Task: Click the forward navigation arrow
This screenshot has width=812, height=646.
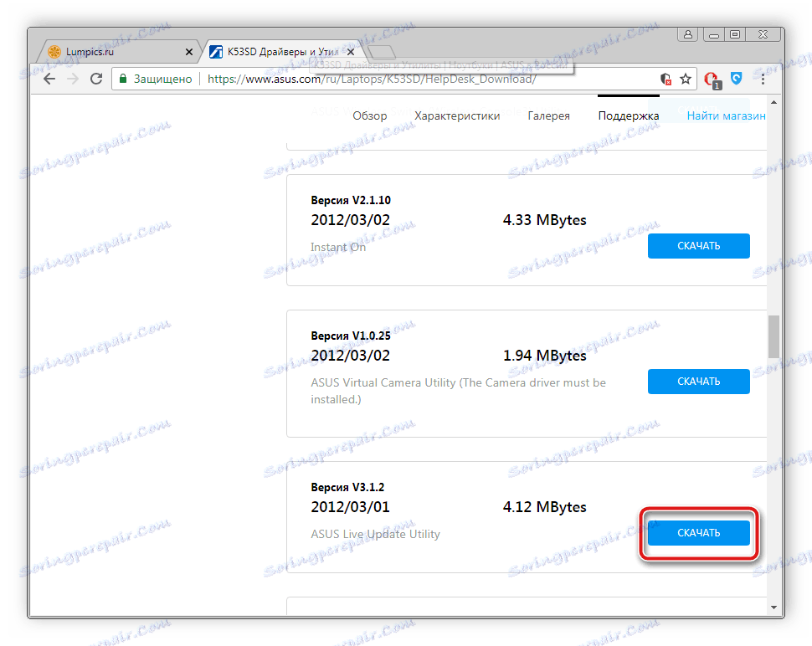Action: (x=72, y=79)
